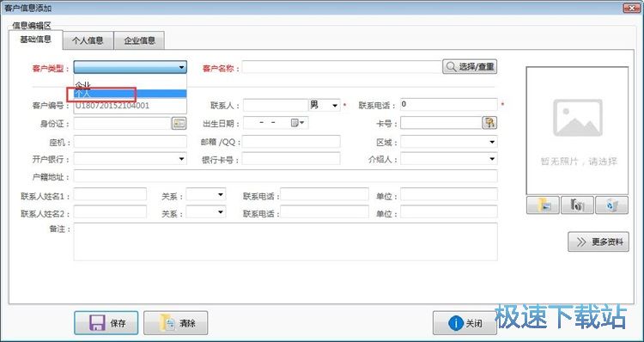The width and height of the screenshot is (644, 342).
Task: Click the 单位 field in 联系人姓名1 row
Action: pos(449,194)
